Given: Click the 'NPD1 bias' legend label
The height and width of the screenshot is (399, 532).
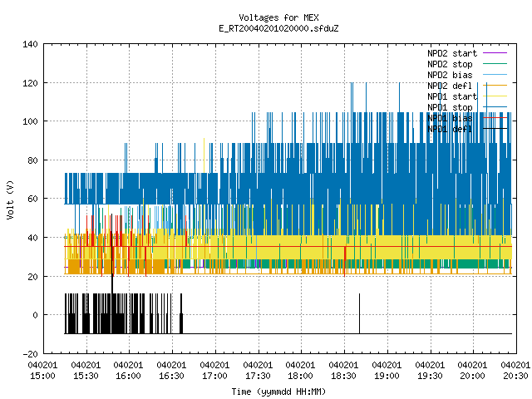Looking at the screenshot, I should [450, 118].
